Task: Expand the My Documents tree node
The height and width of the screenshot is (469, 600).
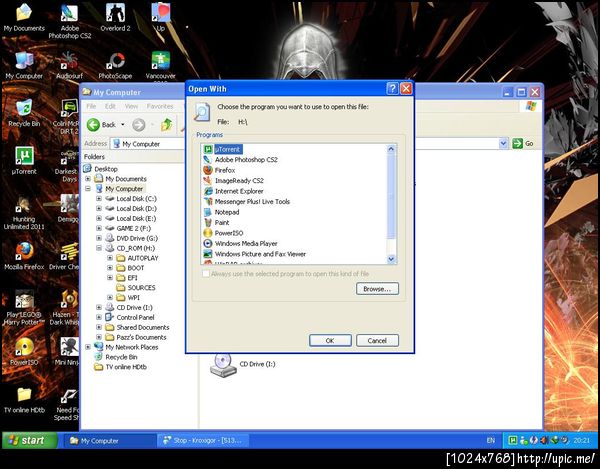Action: point(88,179)
